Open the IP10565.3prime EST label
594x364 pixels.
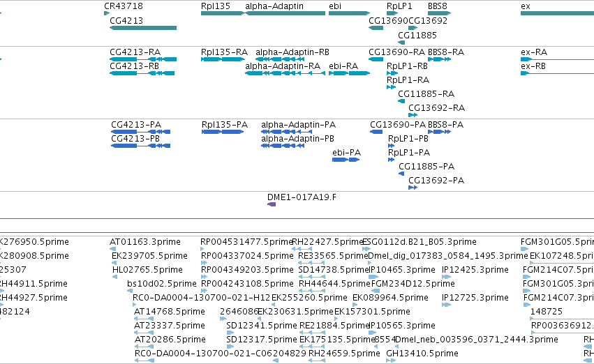pyautogui.click(x=402, y=326)
